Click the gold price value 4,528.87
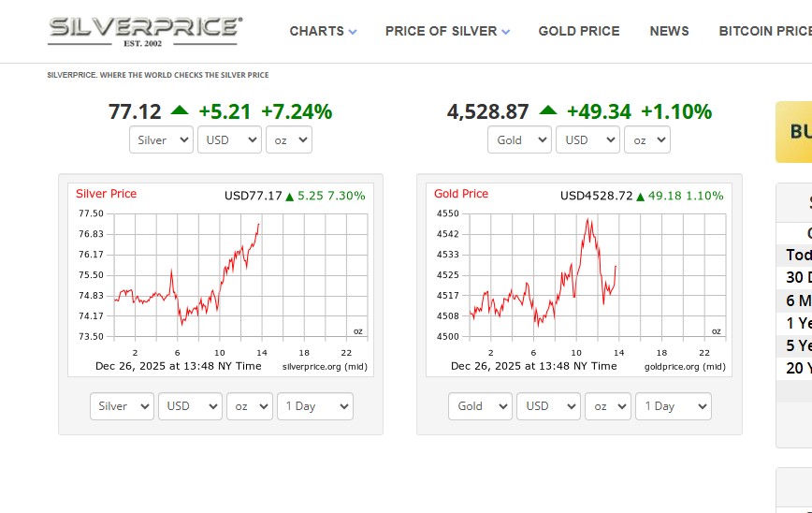 tap(487, 112)
